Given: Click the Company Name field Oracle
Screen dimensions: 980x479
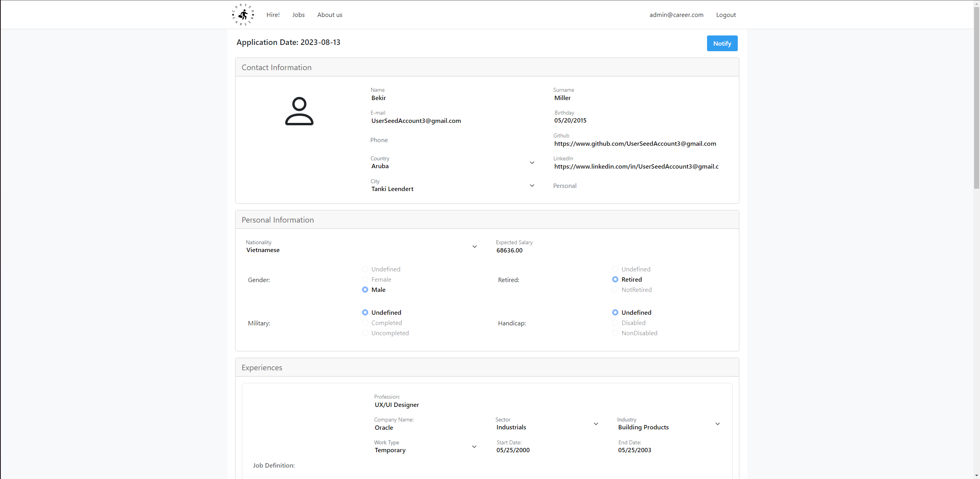Looking at the screenshot, I should [426, 424].
